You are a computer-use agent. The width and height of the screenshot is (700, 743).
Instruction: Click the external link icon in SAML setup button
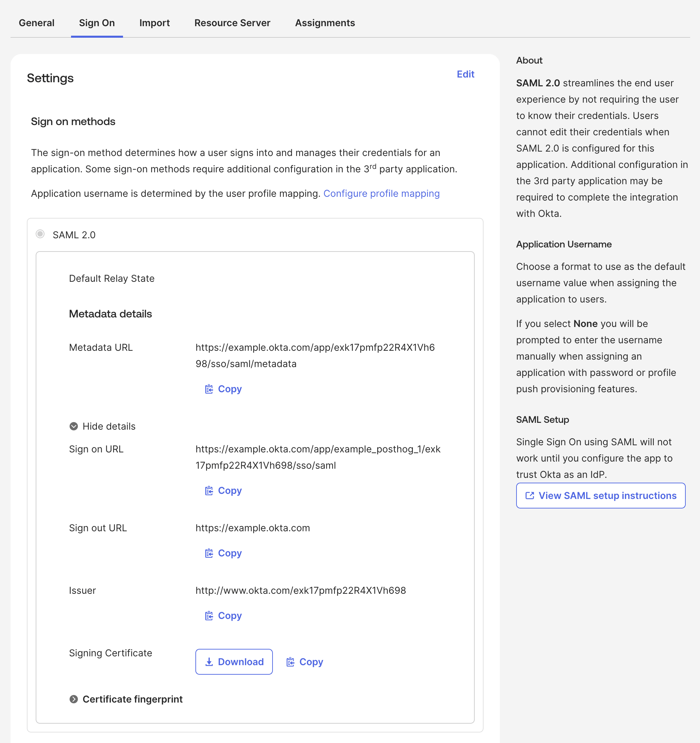click(529, 495)
